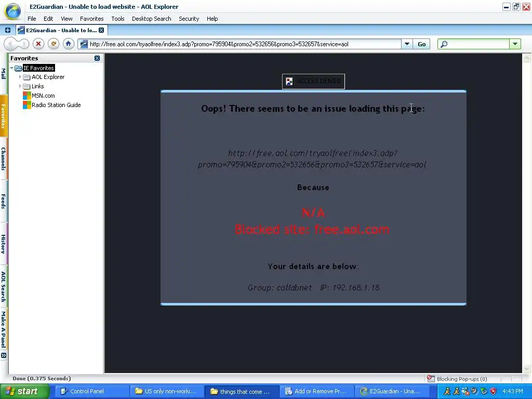Open the History side panel tab
Screen dimensions: 532x399
click(4, 244)
